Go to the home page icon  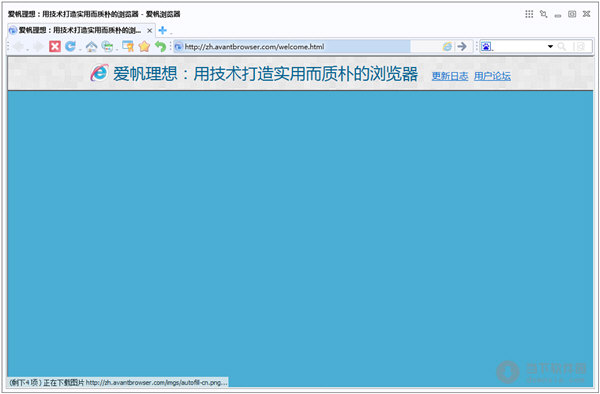(91, 47)
